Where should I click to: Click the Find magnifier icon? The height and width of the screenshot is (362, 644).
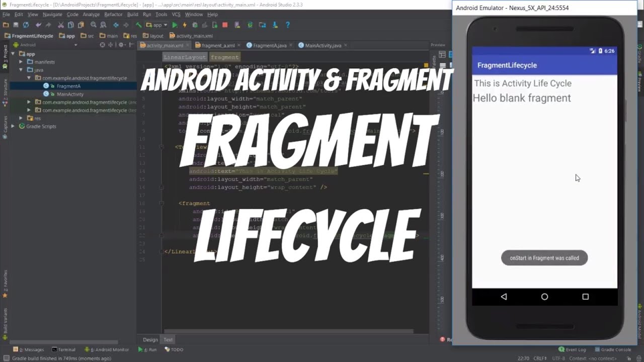[x=94, y=25]
